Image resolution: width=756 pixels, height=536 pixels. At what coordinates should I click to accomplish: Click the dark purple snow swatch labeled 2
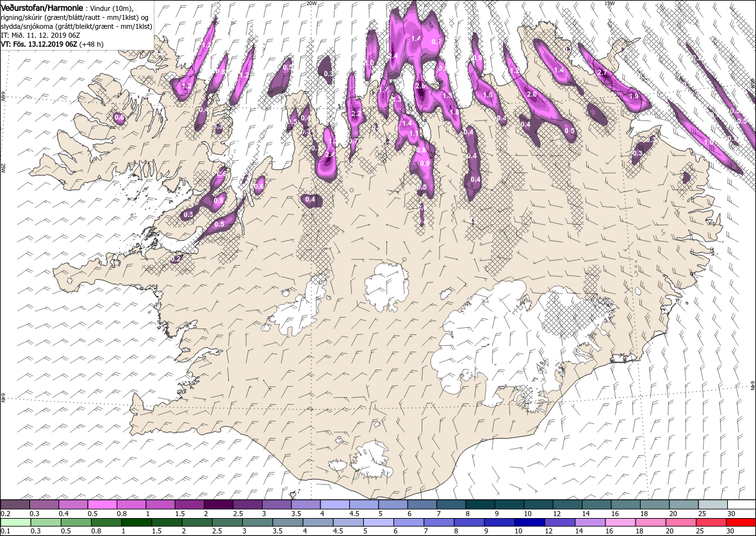tap(218, 505)
